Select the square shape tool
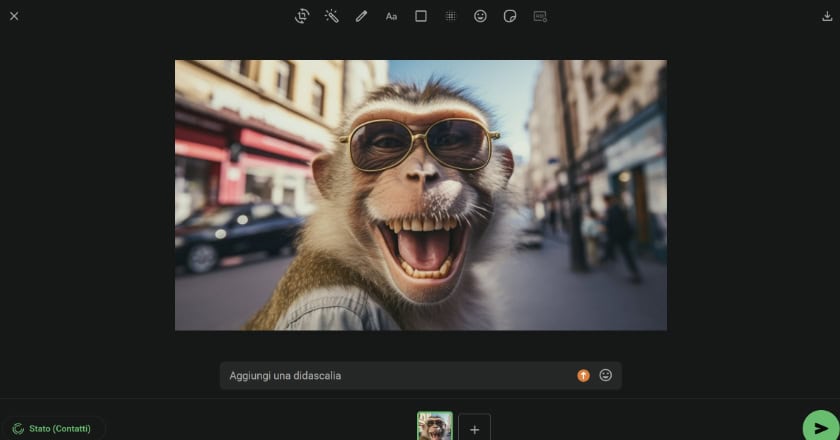Image resolution: width=840 pixels, height=440 pixels. (x=421, y=16)
